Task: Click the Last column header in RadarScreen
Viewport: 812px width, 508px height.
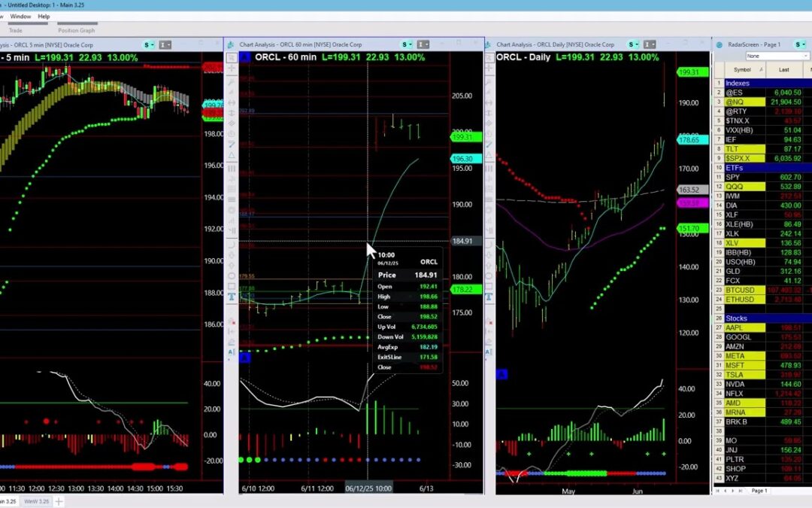Action: (x=784, y=69)
